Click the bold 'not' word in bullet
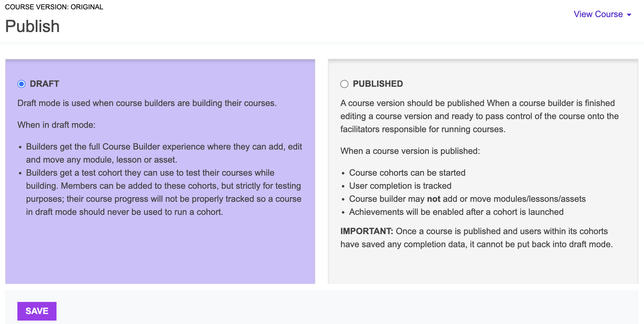This screenshot has height=324, width=644. pos(434,199)
